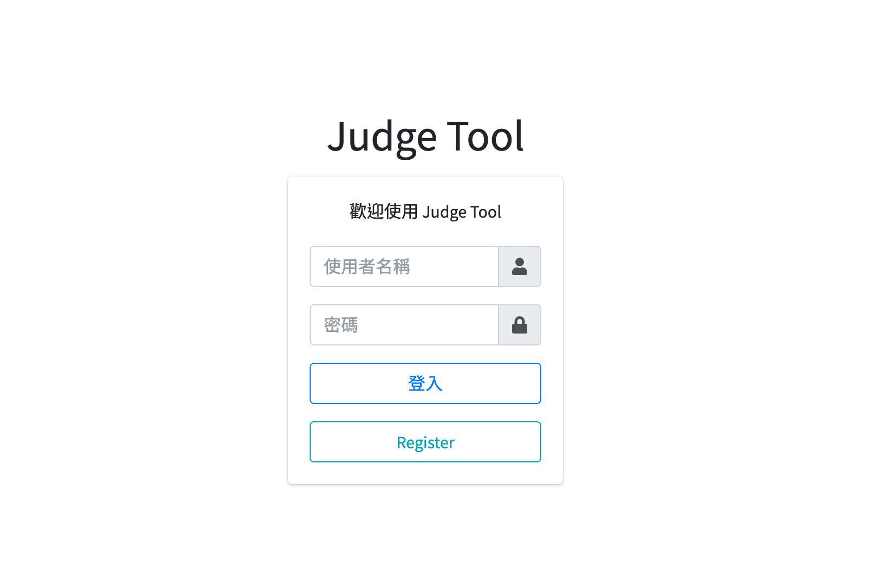Submit credentials with blue 登入 button
Viewport: 878px width, 588px height.
tap(425, 383)
